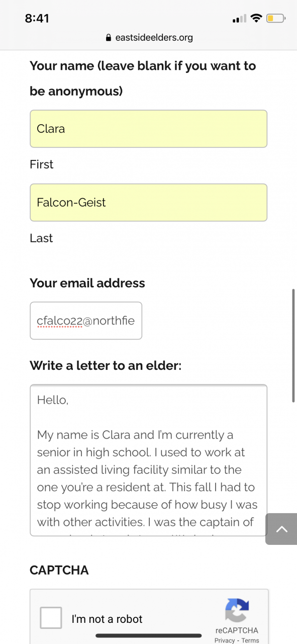Tap the cellular signal bars icon
Image resolution: width=297 pixels, height=644 pixels.
[239, 19]
